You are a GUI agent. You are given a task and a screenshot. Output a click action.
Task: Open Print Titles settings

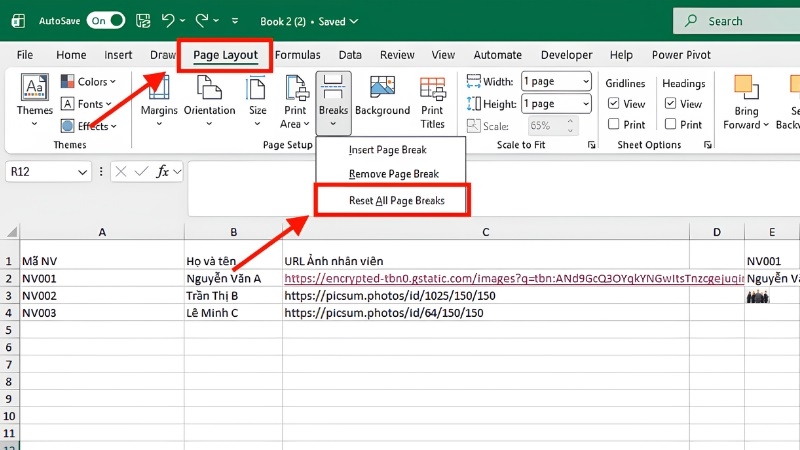click(x=432, y=102)
